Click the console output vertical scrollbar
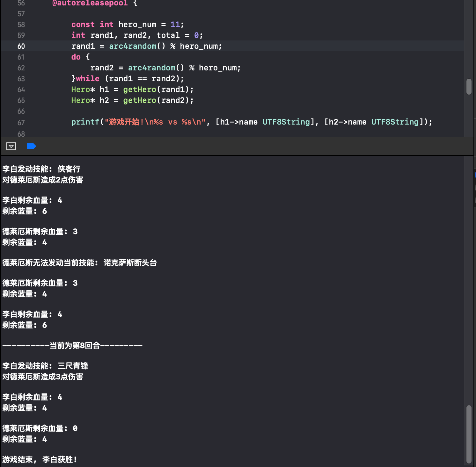Image resolution: width=476 pixels, height=467 pixels. pos(469,434)
